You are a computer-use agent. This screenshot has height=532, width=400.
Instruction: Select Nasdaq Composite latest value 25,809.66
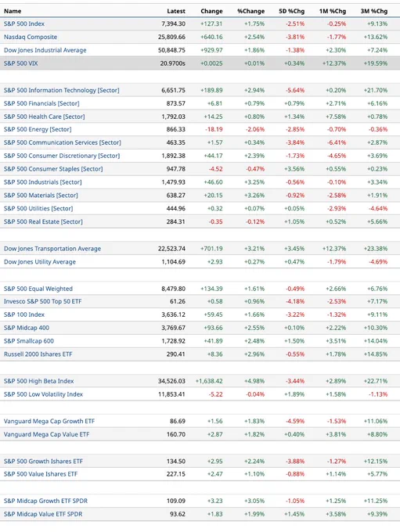[x=171, y=37]
